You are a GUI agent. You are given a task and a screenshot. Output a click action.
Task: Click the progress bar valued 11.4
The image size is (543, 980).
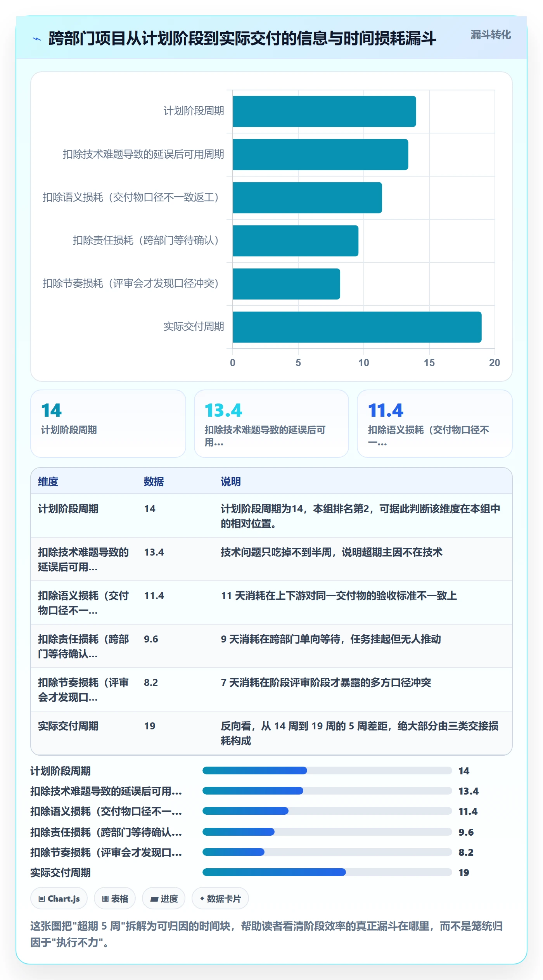(327, 810)
